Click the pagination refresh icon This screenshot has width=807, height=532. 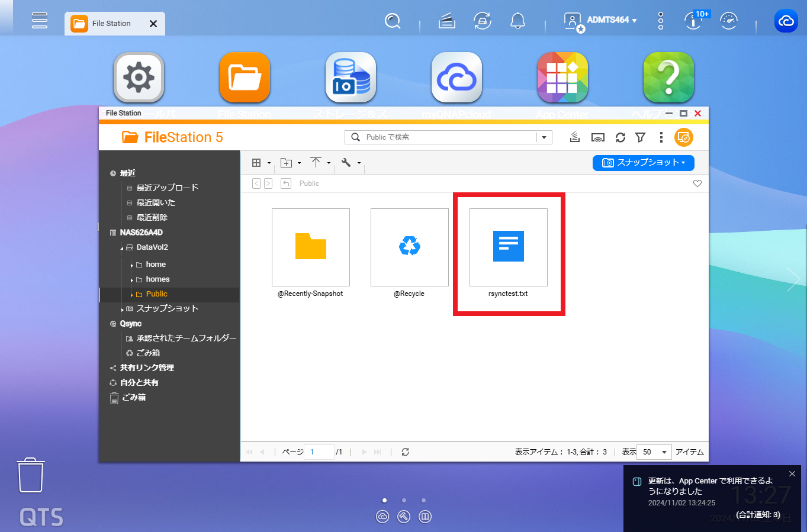pyautogui.click(x=405, y=452)
